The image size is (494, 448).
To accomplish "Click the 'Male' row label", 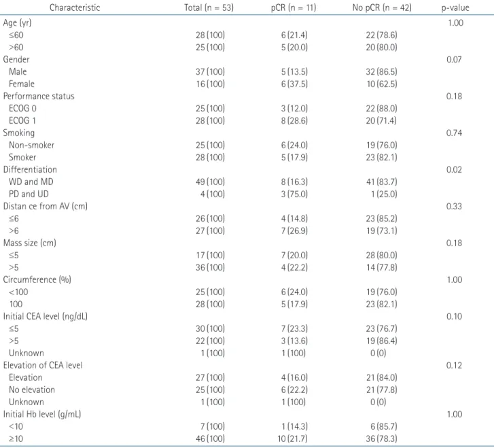I will click(18, 71).
